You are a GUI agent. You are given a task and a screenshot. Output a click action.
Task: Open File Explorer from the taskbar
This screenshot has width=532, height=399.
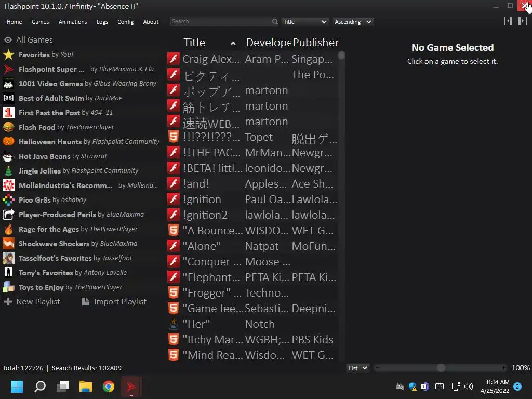point(86,387)
